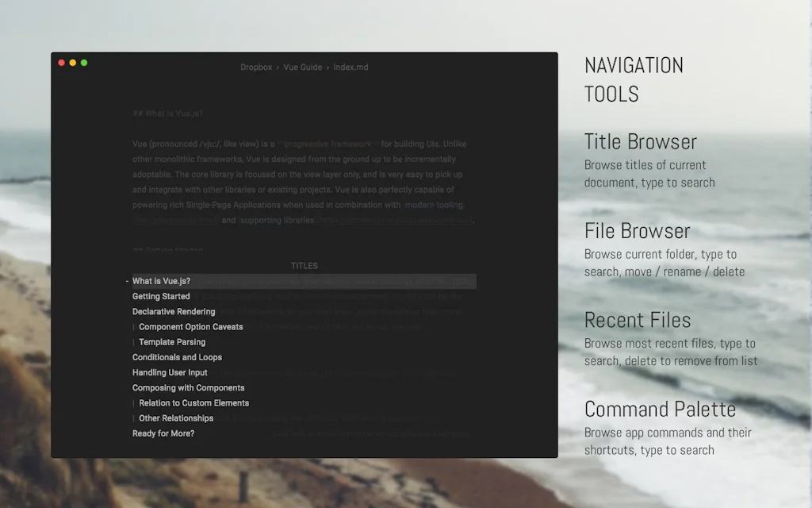Select "Composing with Components" title

(x=188, y=387)
